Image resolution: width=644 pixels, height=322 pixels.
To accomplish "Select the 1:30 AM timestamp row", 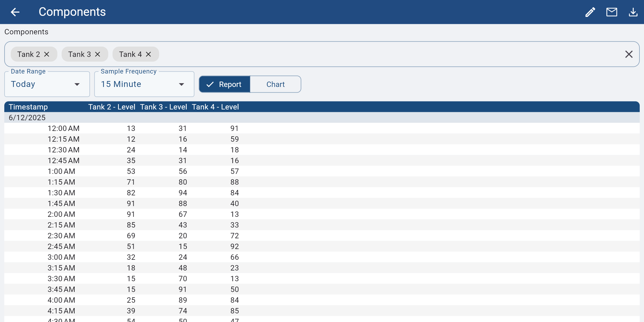I will [x=322, y=193].
